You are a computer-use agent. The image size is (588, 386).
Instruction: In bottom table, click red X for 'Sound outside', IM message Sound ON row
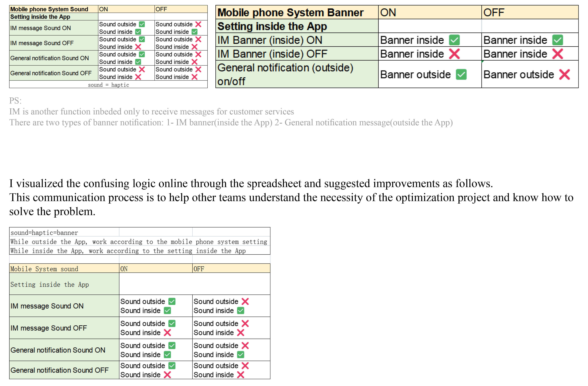245,301
